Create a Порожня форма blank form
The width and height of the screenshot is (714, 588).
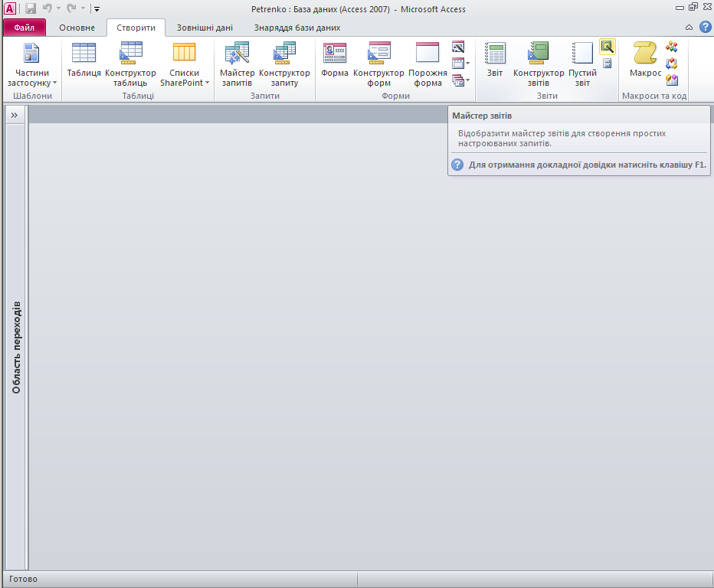tap(427, 64)
